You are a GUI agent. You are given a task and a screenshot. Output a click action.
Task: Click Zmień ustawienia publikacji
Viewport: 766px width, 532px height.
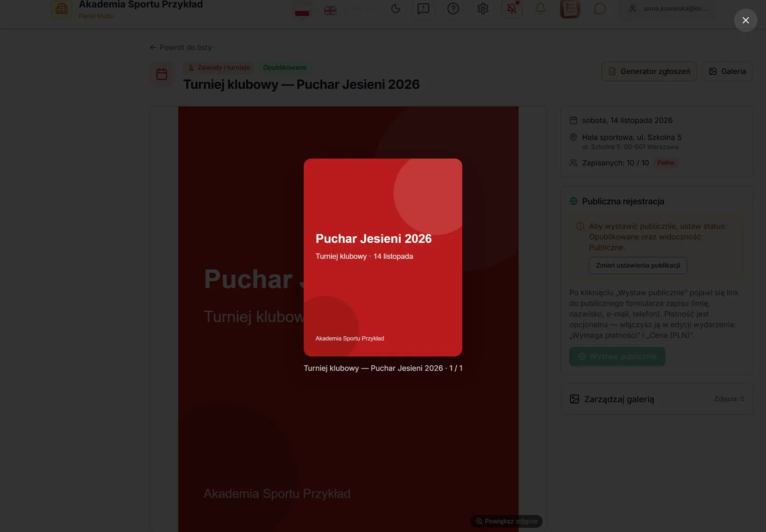[x=638, y=265]
